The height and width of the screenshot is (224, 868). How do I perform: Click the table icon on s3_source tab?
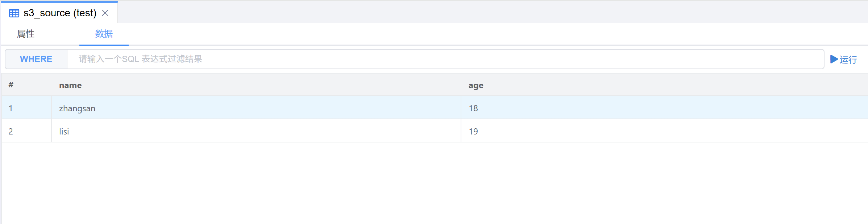(14, 13)
